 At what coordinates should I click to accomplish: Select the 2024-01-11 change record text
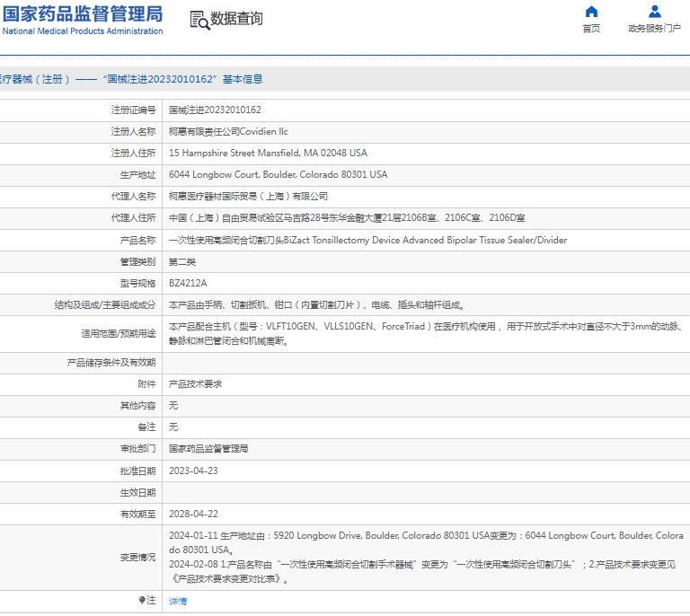(x=426, y=542)
